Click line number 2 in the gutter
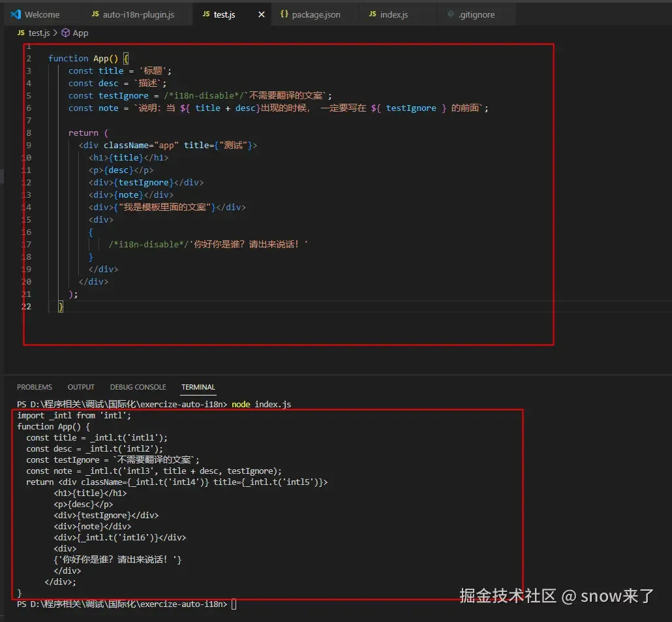 (x=29, y=59)
